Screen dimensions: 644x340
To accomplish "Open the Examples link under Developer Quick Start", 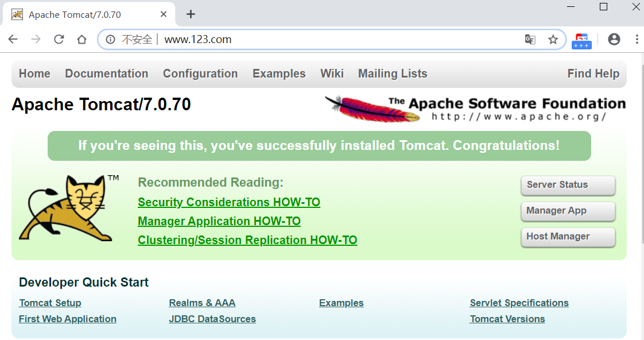I will (342, 303).
